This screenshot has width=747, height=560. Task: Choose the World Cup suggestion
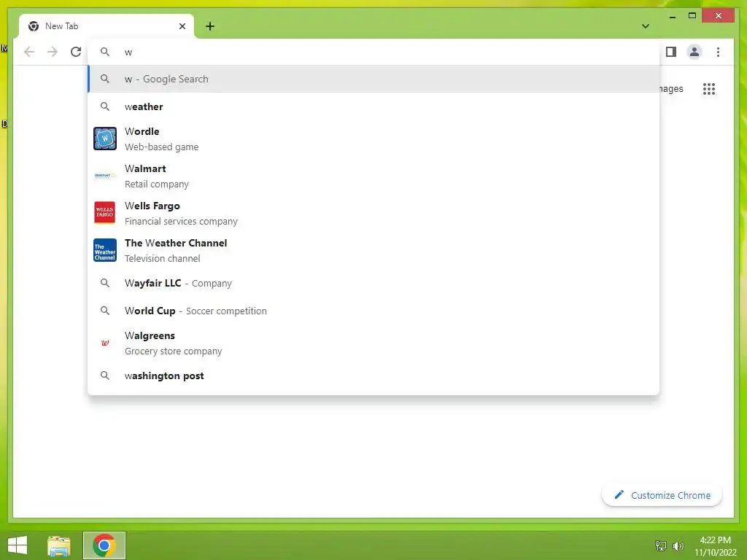pos(373,311)
